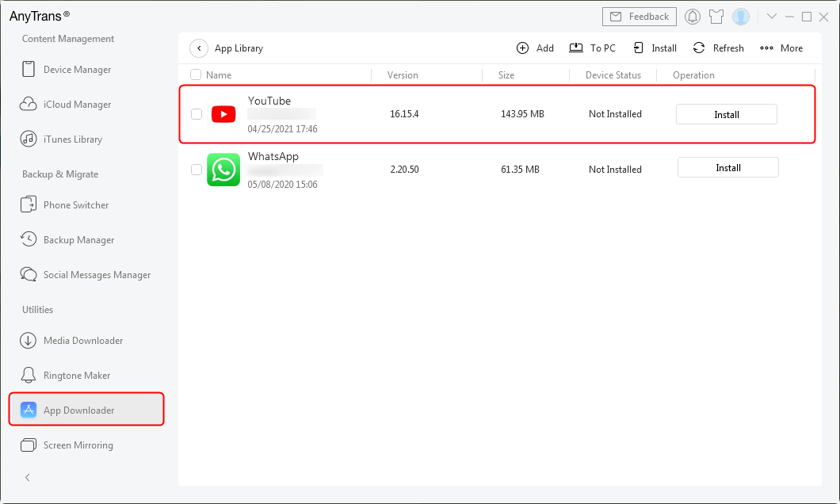Select App Downloader in sidebar

(x=86, y=410)
